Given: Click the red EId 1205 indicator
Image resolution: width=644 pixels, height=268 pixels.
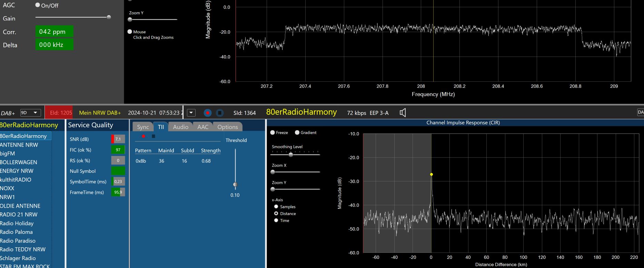Looking at the screenshot, I should click(59, 113).
